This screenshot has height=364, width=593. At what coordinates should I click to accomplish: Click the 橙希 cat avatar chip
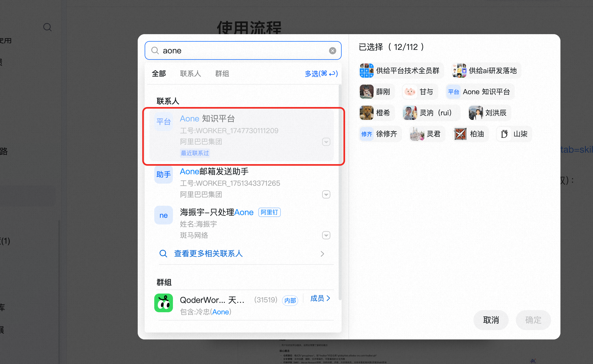(376, 113)
